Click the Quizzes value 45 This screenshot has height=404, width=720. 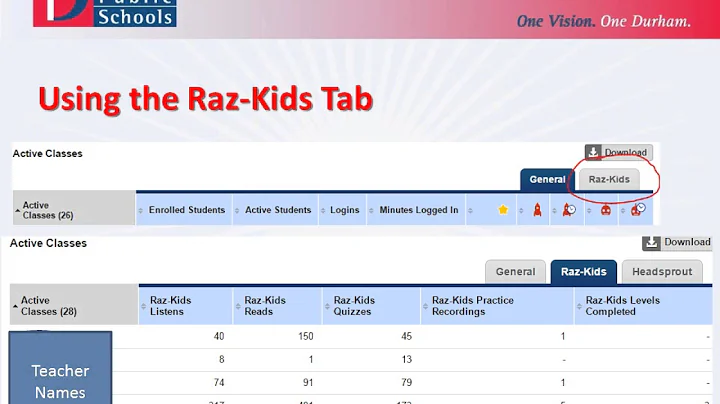406,337
